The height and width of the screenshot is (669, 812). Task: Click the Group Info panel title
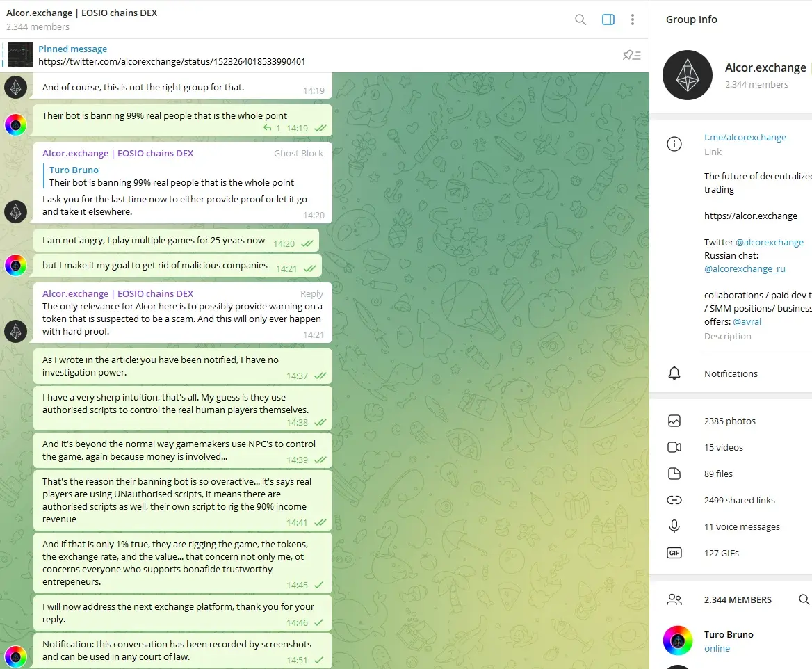pos(691,19)
